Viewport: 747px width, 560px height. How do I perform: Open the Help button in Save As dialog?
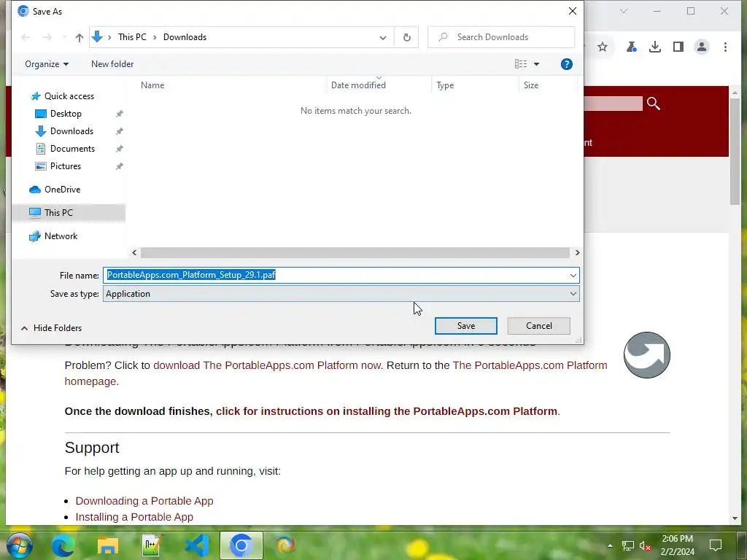click(566, 64)
